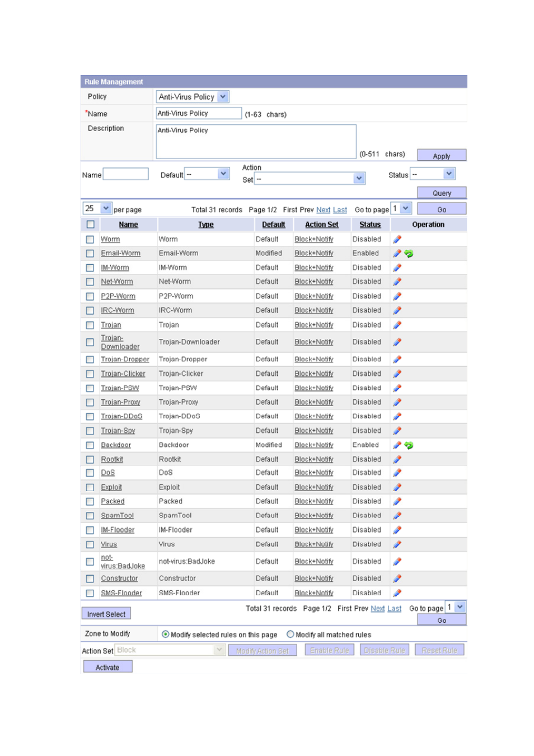Click the Query button
The height and width of the screenshot is (756, 534).
tap(442, 193)
